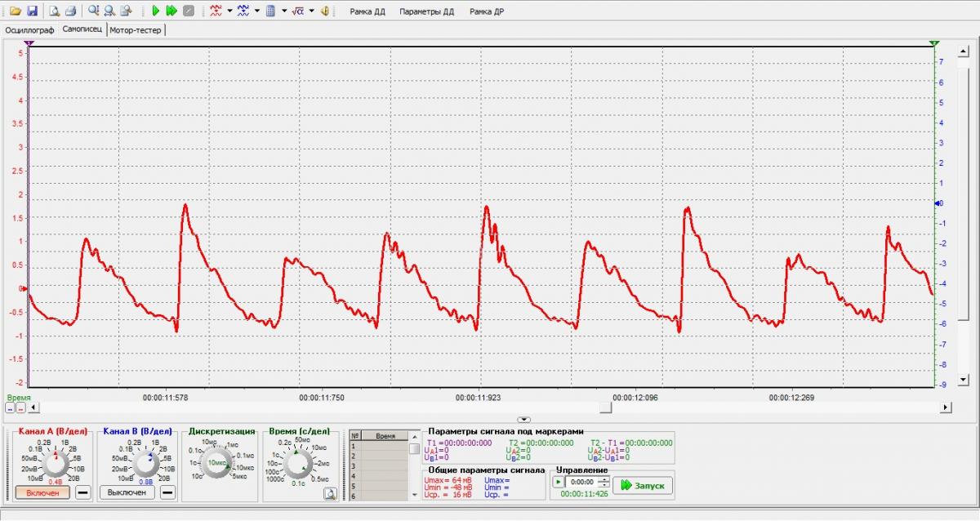Collapse the bottom panel with chevron button
The image size is (980, 521).
(x=524, y=419)
